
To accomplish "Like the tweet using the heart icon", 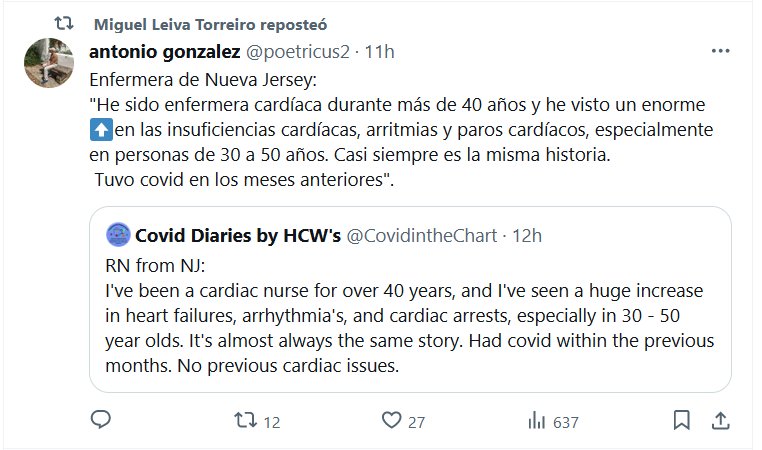I will [x=393, y=421].
